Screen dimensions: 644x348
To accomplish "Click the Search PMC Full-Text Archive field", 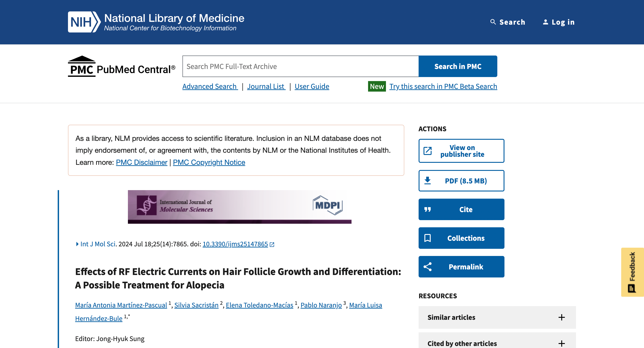I will (300, 66).
